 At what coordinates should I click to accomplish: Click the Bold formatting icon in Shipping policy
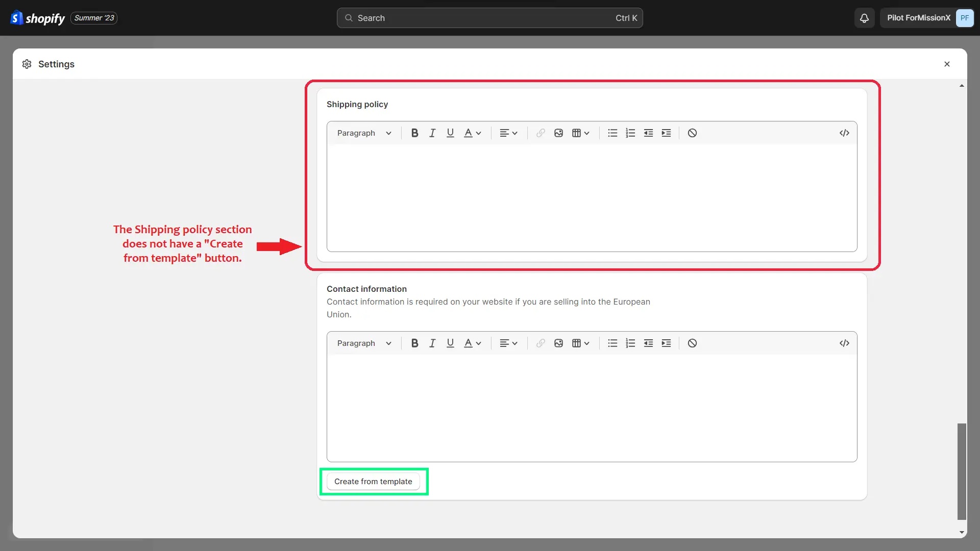[414, 133]
